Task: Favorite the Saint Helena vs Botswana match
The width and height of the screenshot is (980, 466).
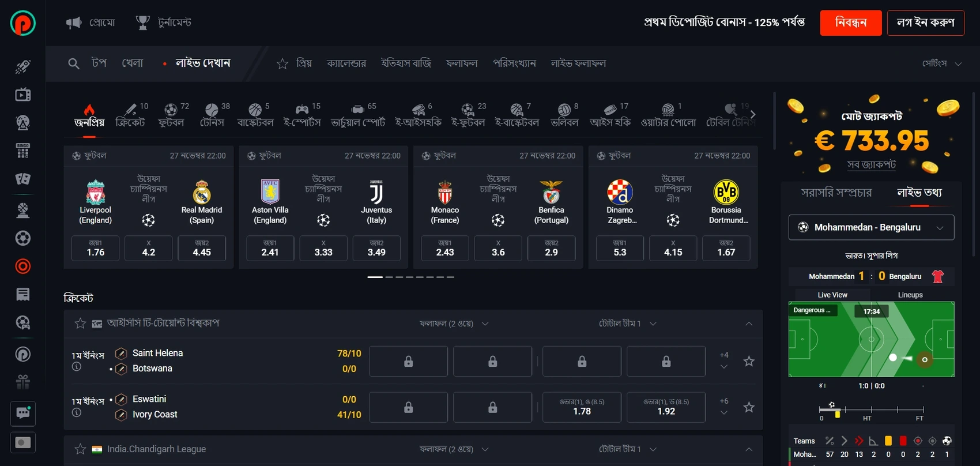Action: (x=749, y=362)
